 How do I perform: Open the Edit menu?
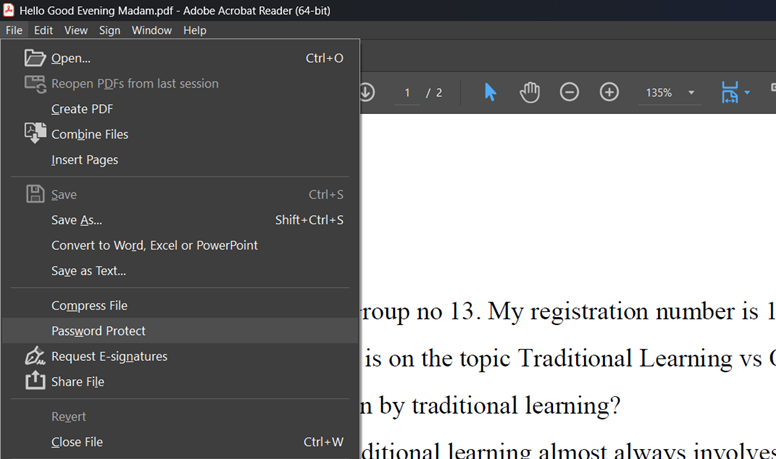click(x=43, y=30)
